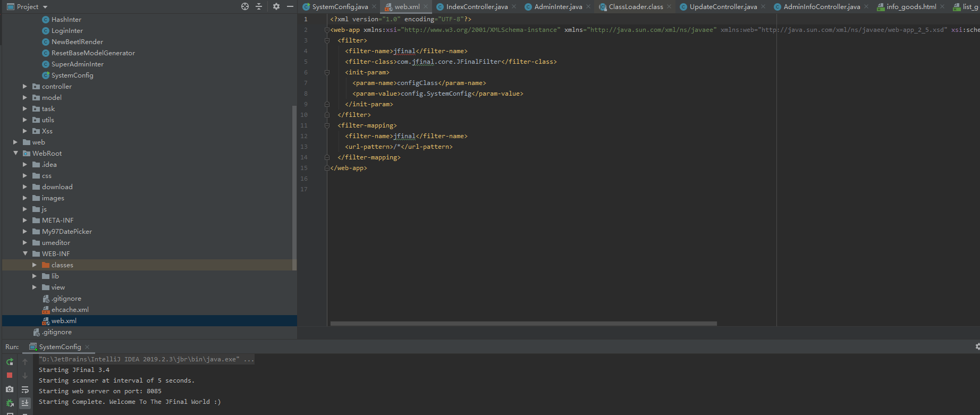Select SystemConfig class in project tree
Viewport: 980px width, 415px height.
(x=72, y=75)
